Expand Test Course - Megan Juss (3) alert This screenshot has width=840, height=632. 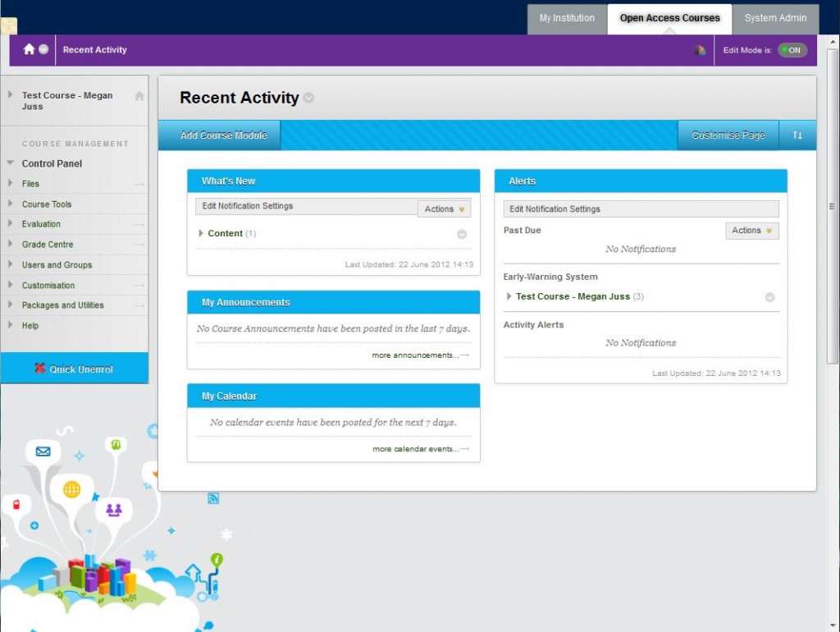[509, 296]
